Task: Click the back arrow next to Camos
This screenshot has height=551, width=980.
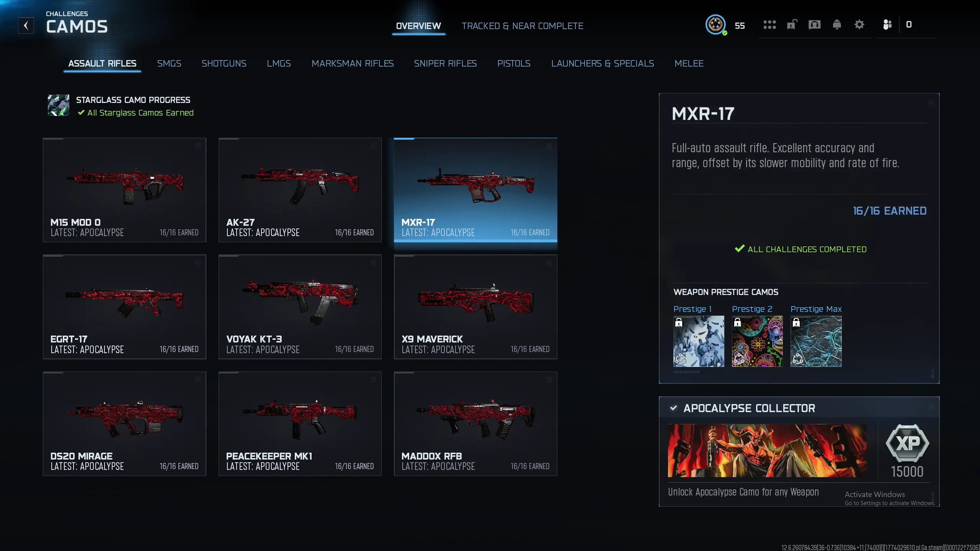Action: click(x=26, y=26)
